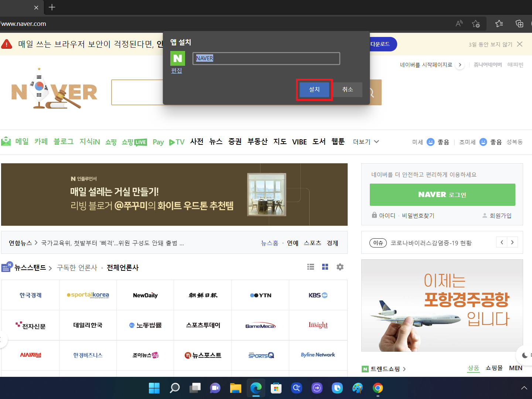
Task: Open TV play icon menu item
Action: click(177, 142)
